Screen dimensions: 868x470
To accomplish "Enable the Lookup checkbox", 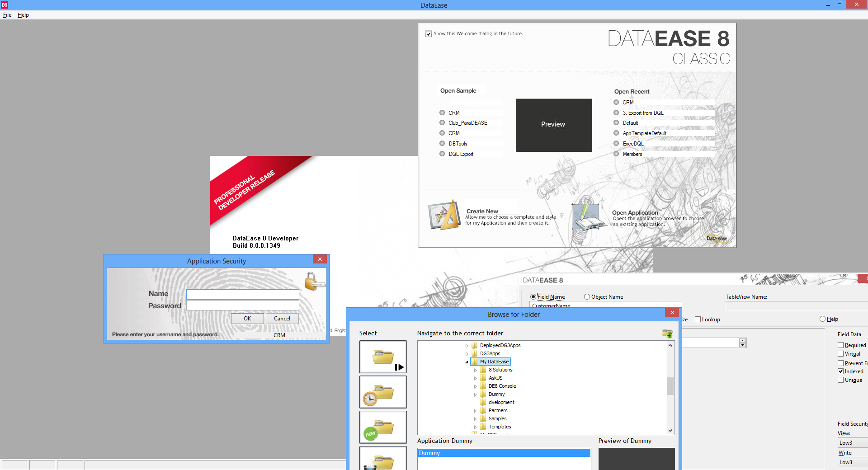I will (x=698, y=319).
